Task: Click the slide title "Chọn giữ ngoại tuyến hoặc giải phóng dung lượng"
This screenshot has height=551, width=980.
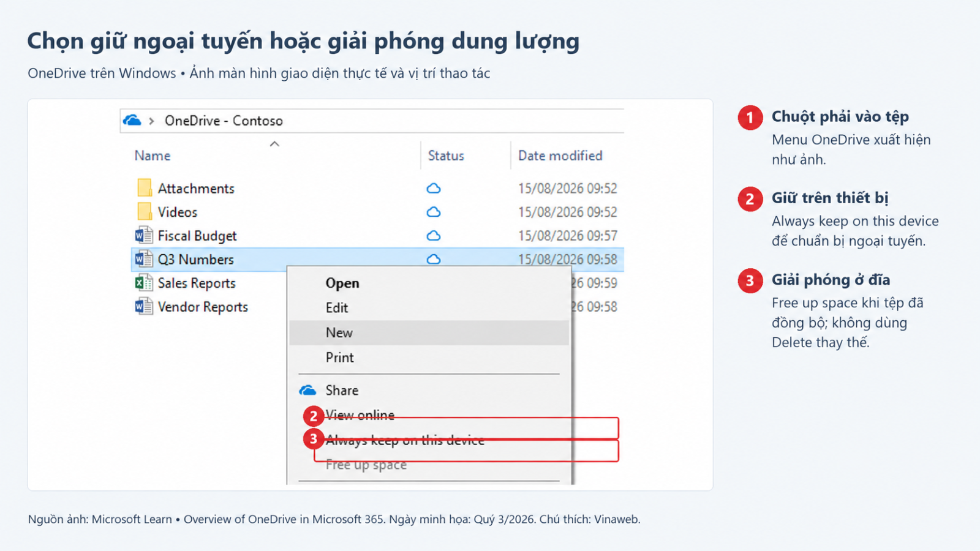Action: [x=303, y=41]
